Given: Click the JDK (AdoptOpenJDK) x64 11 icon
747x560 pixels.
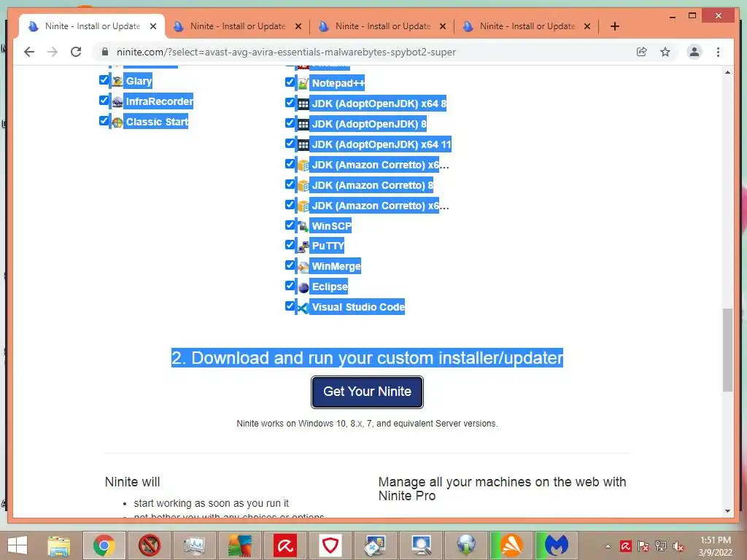Looking at the screenshot, I should click(x=303, y=145).
